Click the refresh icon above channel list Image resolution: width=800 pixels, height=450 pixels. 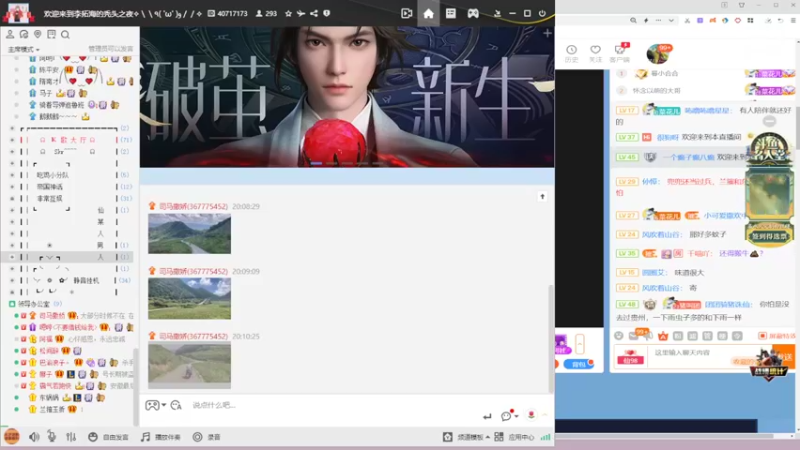coord(23,34)
